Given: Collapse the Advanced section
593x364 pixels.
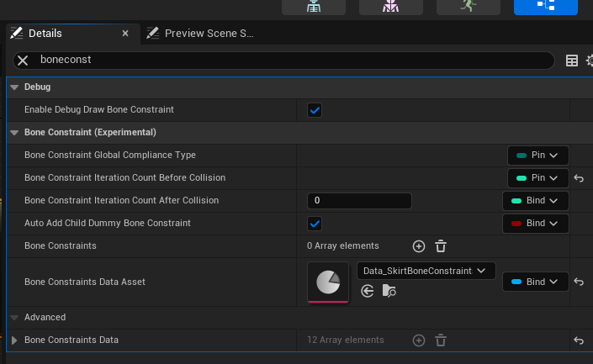Looking at the screenshot, I should [14, 318].
